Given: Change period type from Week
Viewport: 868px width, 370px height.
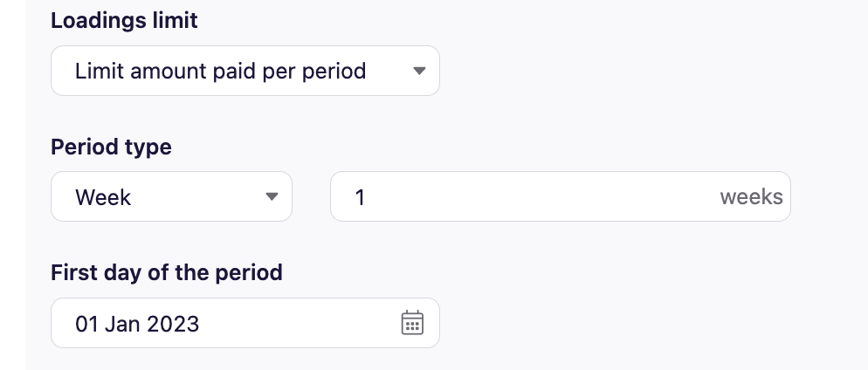Looking at the screenshot, I should [171, 197].
